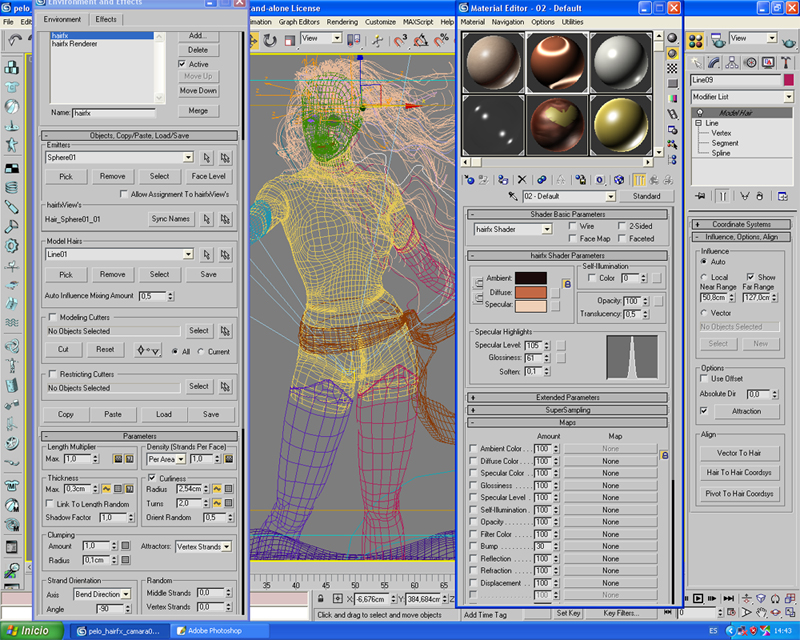800x640 pixels.
Task: Toggle the Angle Snap icon
Action: coord(421,40)
